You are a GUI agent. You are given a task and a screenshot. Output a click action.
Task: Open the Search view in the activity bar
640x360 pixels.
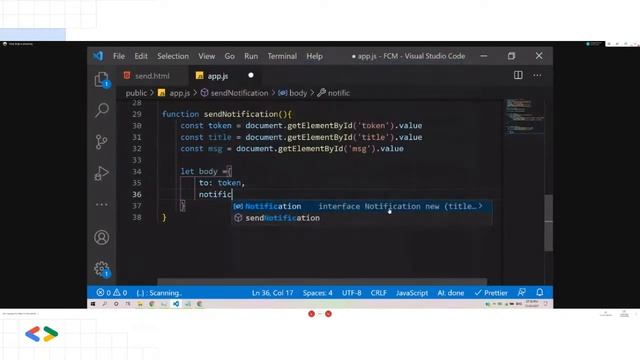[102, 110]
